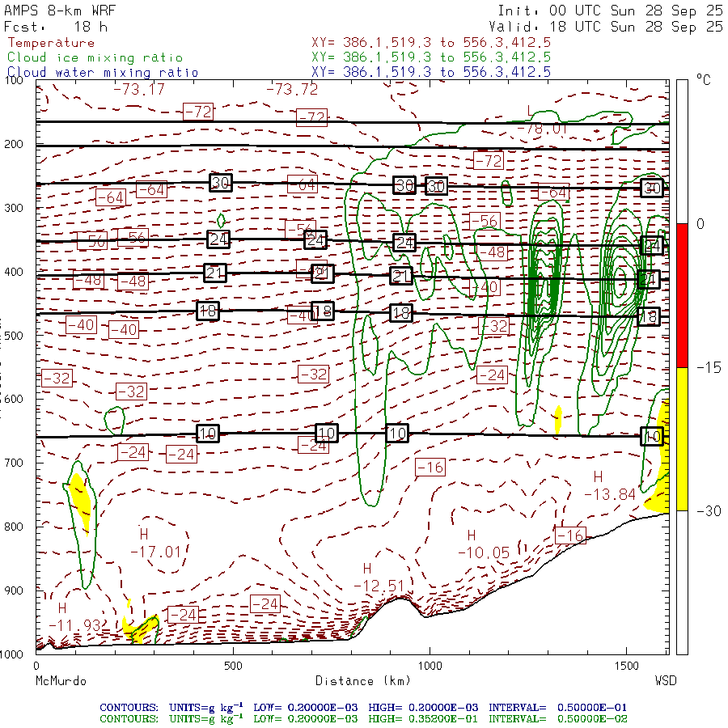
Task: Click the "Distance (km)" axis title
Action: (363, 680)
